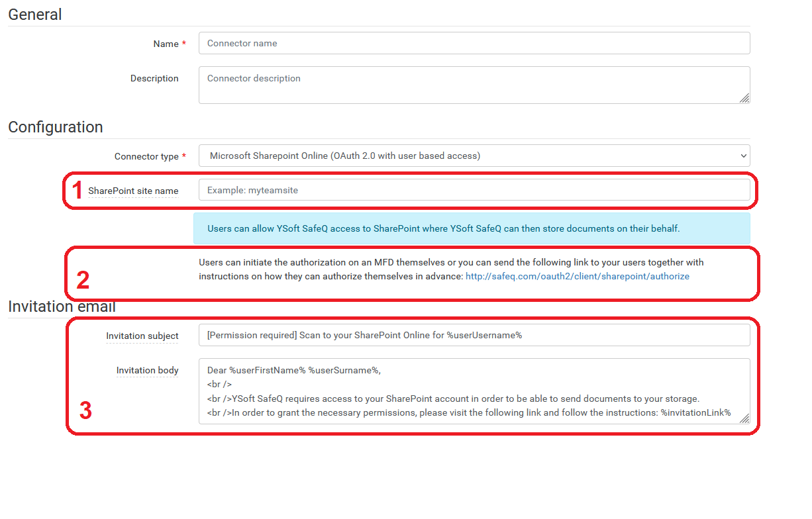
Task: Click the Invitation subject input field
Action: tap(474, 335)
